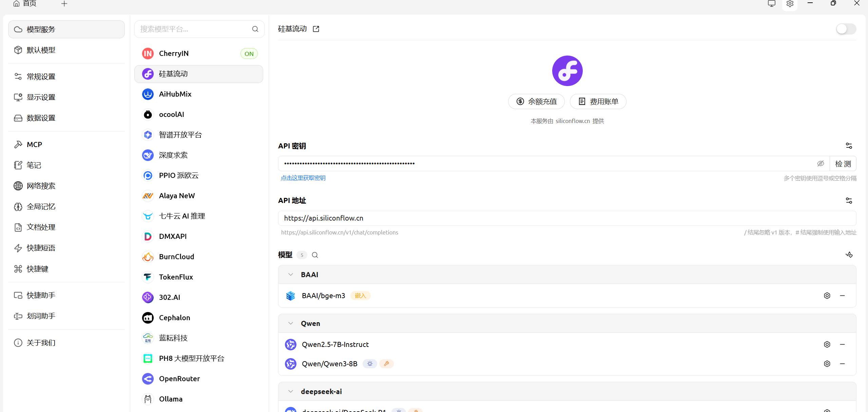The width and height of the screenshot is (868, 412).
Task: Click the provider search magnifier icon
Action: coord(255,29)
